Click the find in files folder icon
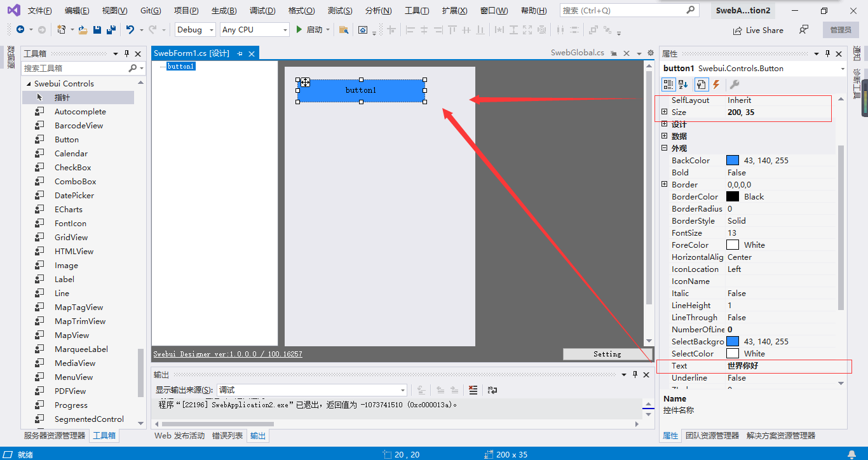 tap(344, 30)
